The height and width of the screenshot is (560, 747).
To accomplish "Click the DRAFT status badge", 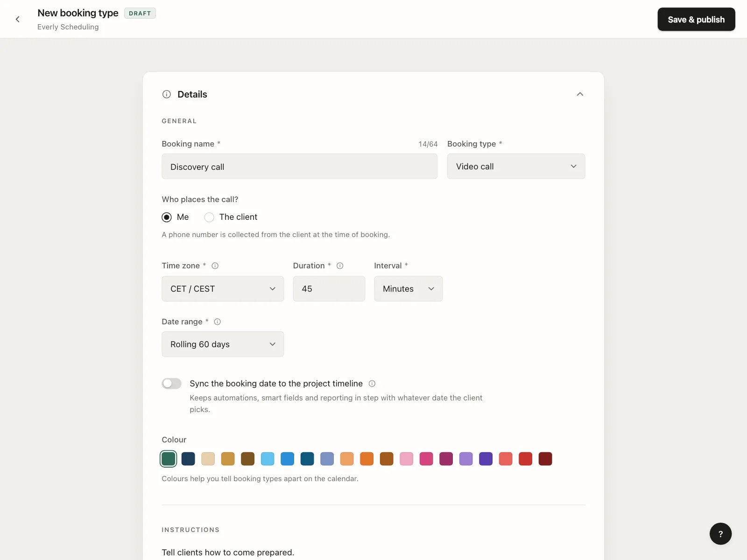I will [x=140, y=14].
